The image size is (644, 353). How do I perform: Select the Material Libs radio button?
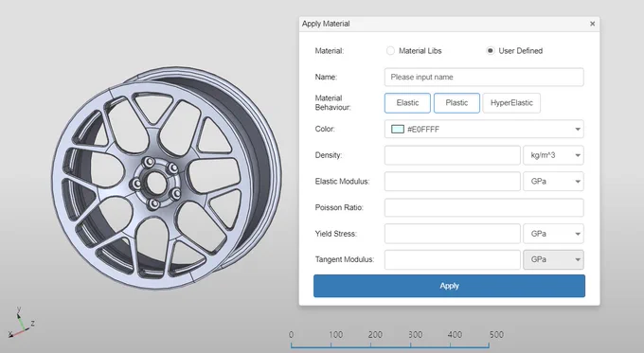pos(390,51)
